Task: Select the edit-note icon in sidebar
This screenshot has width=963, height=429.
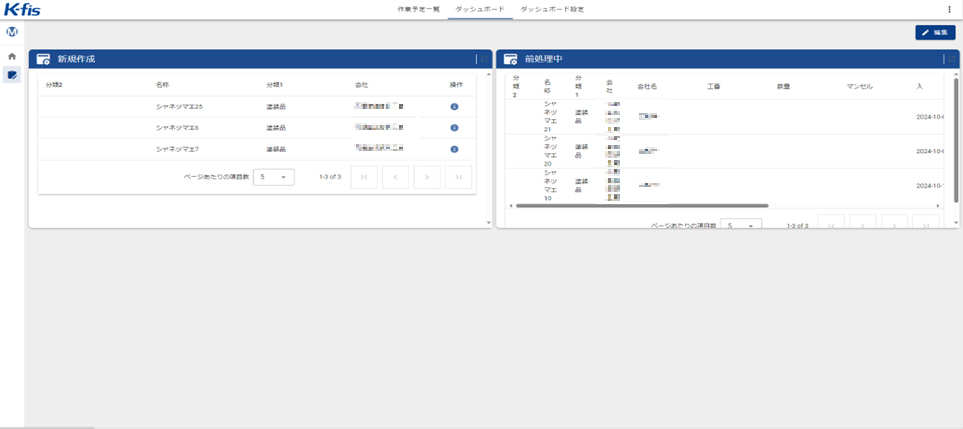Action: click(12, 75)
